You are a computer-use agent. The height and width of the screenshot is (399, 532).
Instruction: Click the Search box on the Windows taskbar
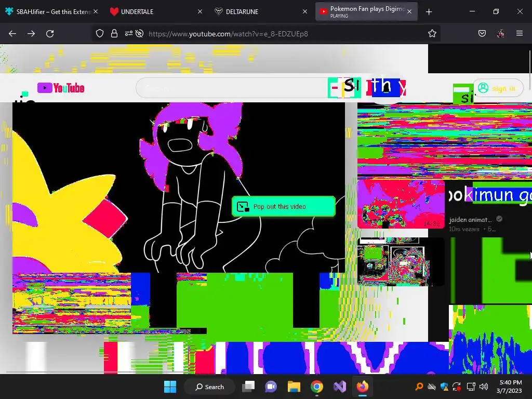209,387
